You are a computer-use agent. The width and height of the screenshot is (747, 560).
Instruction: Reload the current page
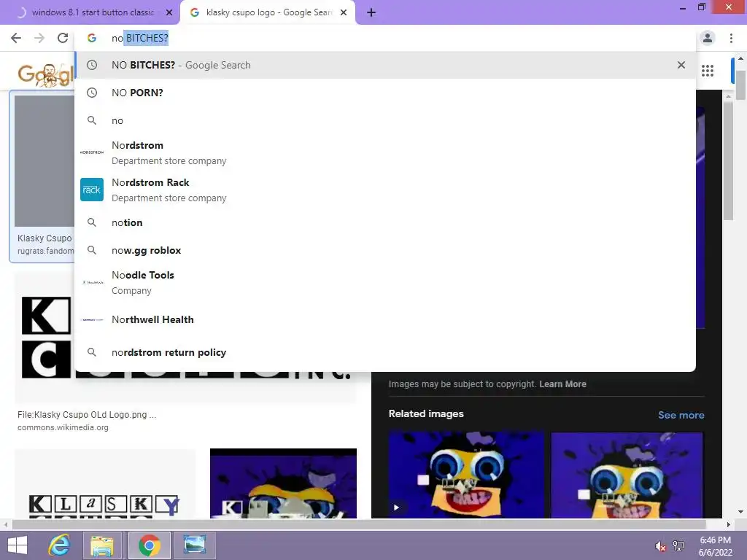pos(63,38)
